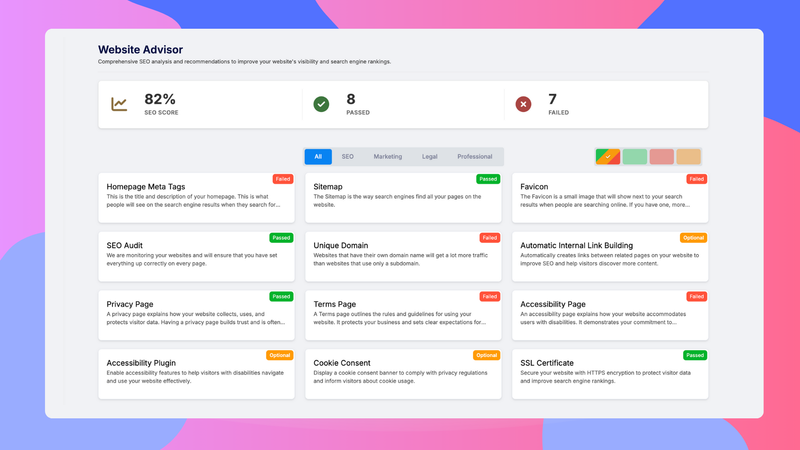Click Passed badge on SSL Certificate card
This screenshot has height=450, width=800.
(694, 355)
